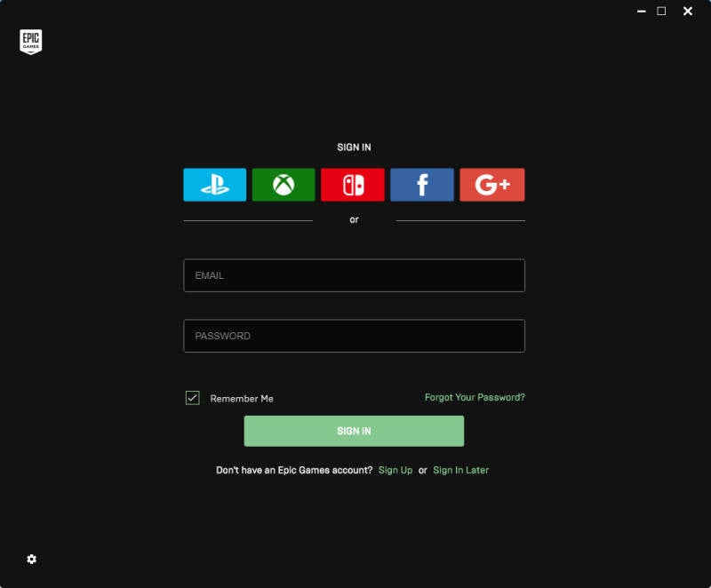Focus the EMAIL input field
The width and height of the screenshot is (711, 588).
354,275
